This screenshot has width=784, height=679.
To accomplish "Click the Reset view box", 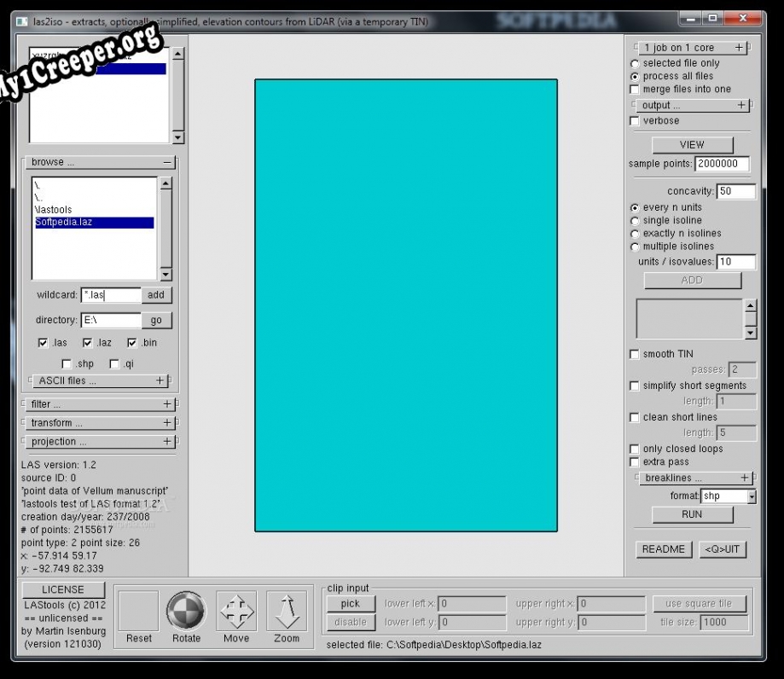I will (138, 611).
